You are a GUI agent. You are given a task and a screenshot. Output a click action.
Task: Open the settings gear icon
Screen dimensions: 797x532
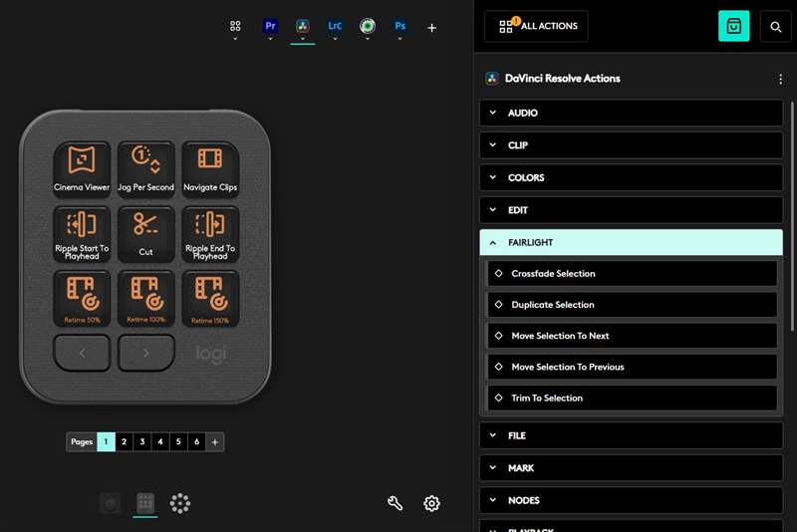pos(431,503)
